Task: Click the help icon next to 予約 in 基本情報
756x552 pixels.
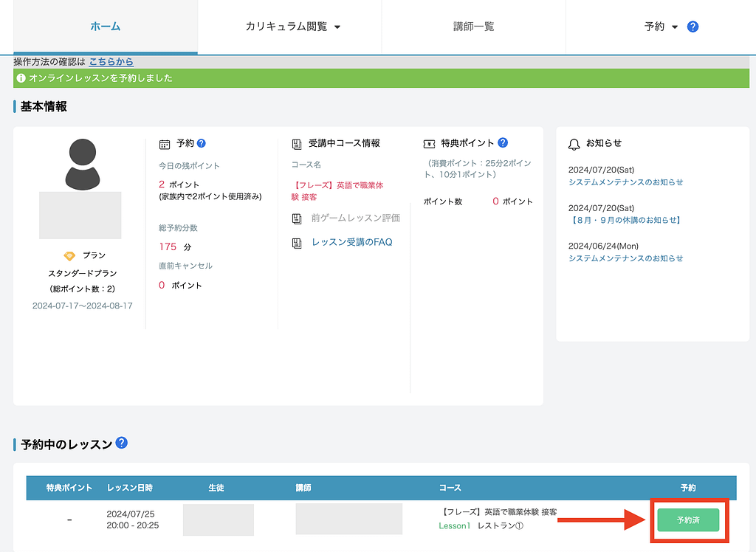Action: tap(201, 143)
